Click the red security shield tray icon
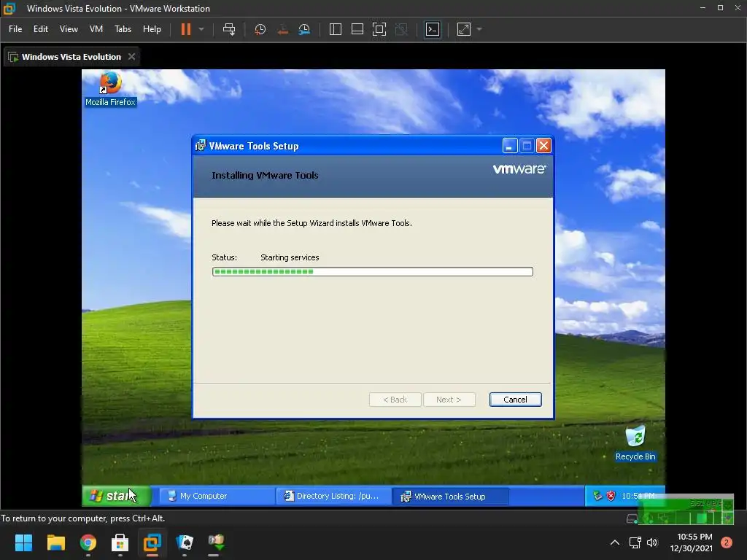Image resolution: width=747 pixels, height=560 pixels. pos(611,496)
